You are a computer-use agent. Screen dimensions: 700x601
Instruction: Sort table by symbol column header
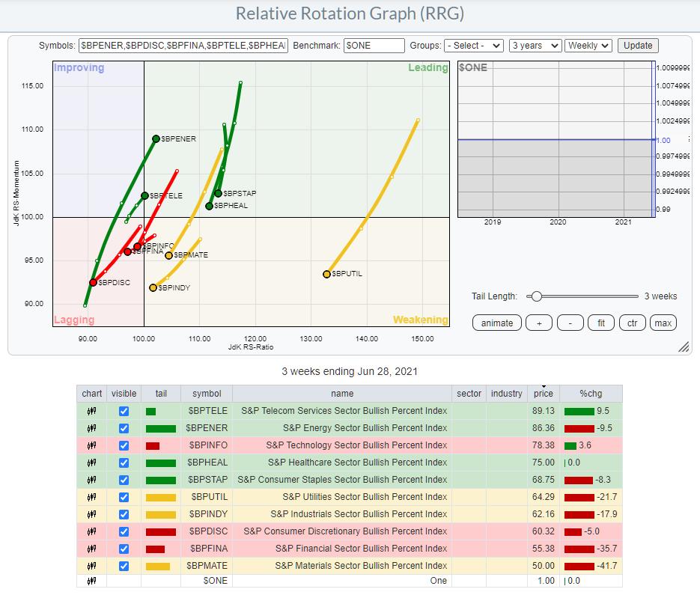(x=206, y=394)
